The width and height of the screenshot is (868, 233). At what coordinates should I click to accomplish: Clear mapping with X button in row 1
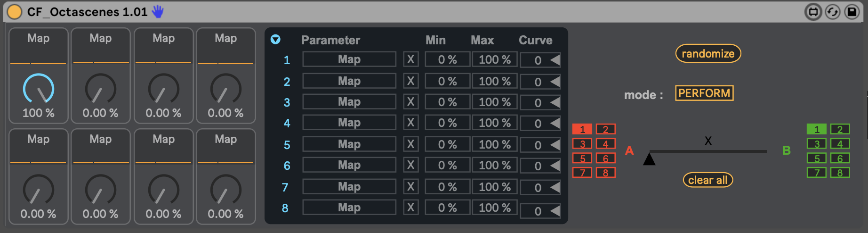tap(410, 59)
